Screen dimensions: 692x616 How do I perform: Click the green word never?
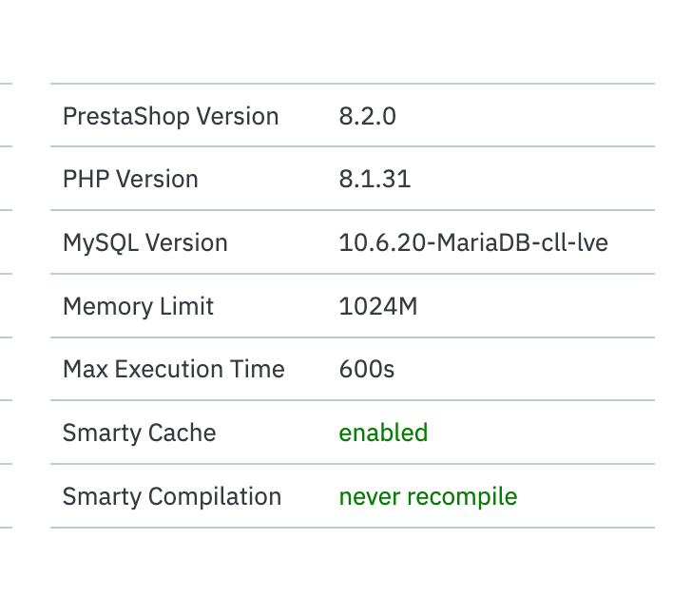(366, 496)
